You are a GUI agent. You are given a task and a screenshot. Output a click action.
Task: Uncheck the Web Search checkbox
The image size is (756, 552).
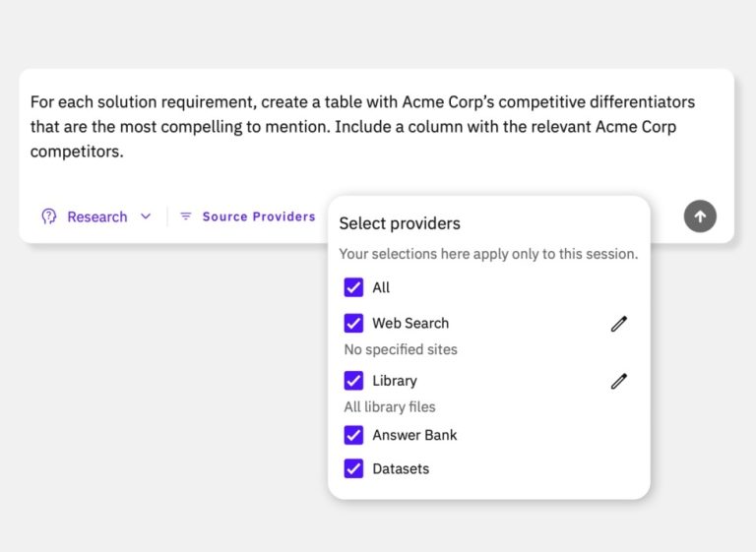click(x=353, y=323)
